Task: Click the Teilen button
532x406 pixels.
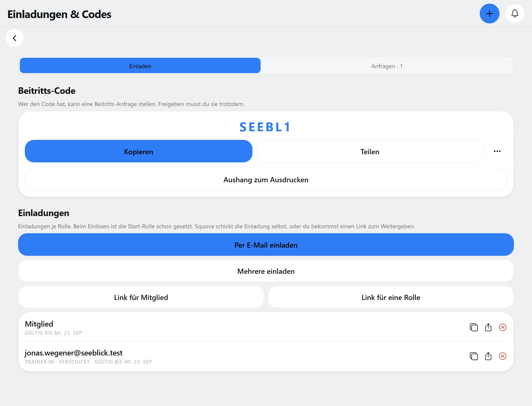Action: tap(370, 151)
